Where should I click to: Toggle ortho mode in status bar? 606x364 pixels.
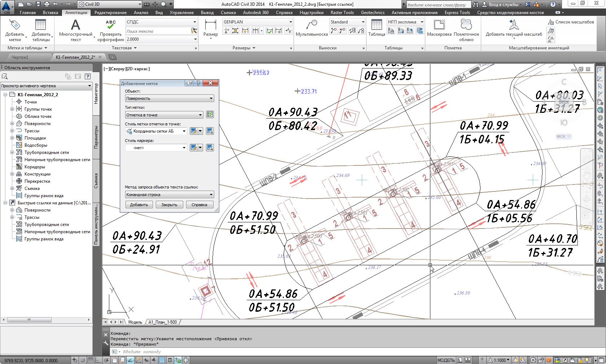click(98, 360)
